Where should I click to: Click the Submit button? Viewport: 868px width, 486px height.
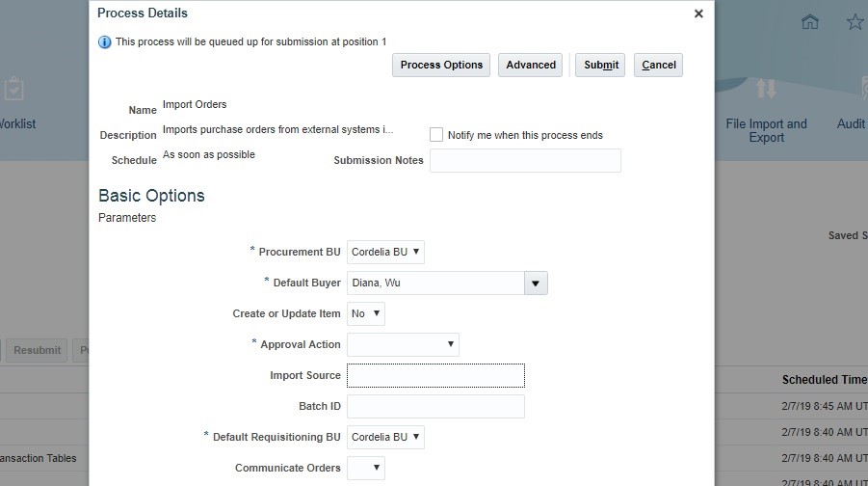pos(600,65)
